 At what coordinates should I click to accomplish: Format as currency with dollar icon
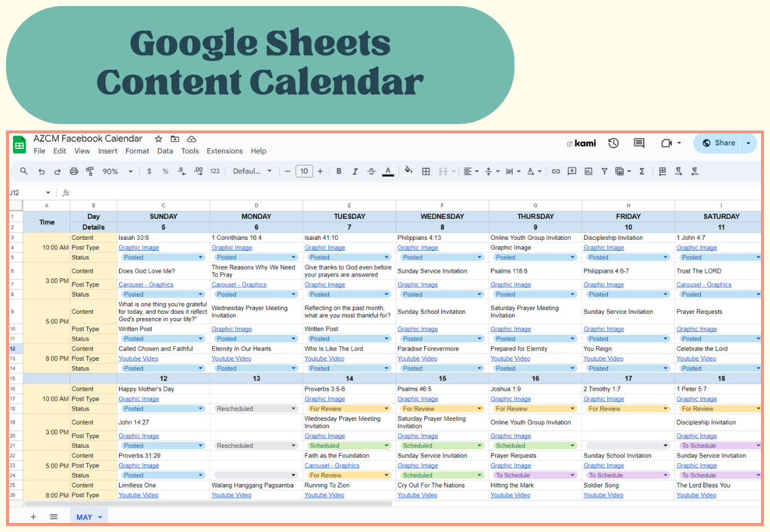coord(149,171)
